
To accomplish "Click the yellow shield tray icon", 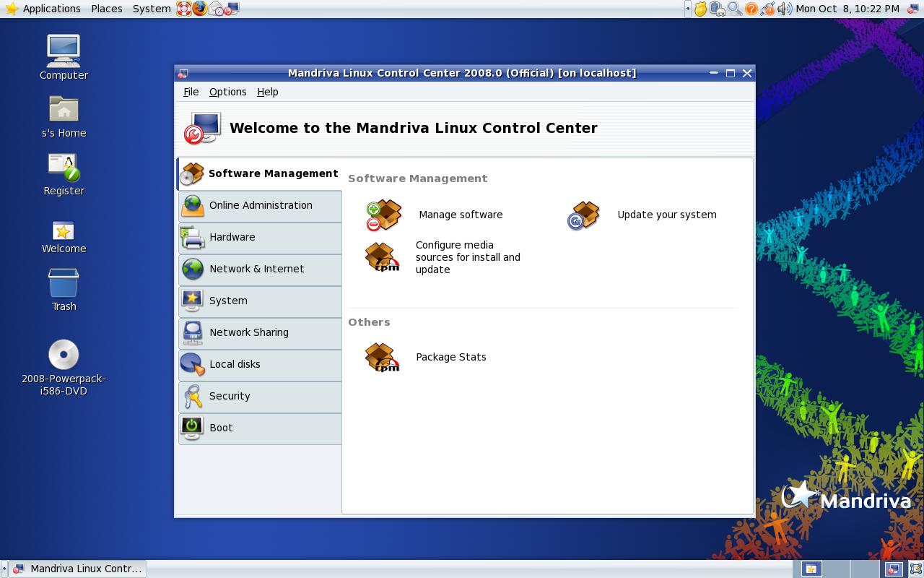I will pos(700,9).
